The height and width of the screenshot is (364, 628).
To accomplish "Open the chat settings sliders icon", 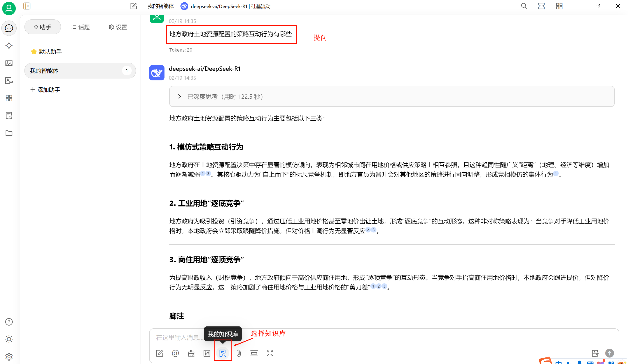I will click(207, 353).
